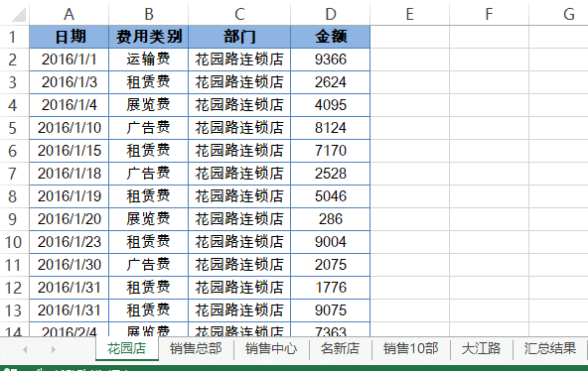Screen dimensions: 588x371
Task: Select amount cell 2624
Action: [331, 82]
